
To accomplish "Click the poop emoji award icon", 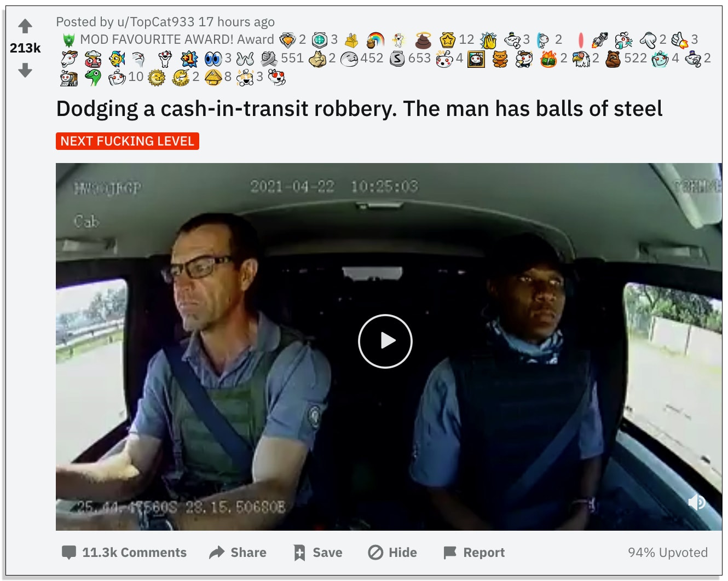I will click(x=423, y=40).
